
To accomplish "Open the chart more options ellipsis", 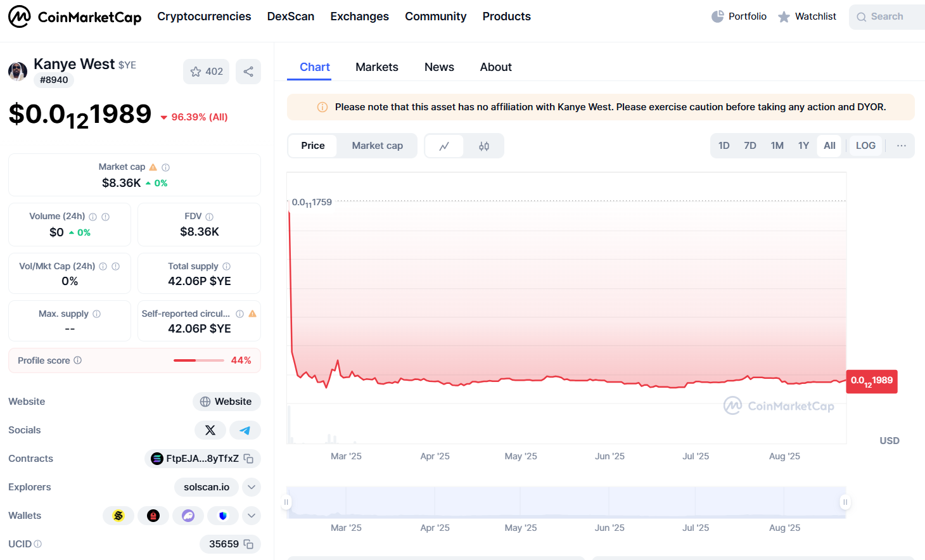I will pyautogui.click(x=901, y=146).
